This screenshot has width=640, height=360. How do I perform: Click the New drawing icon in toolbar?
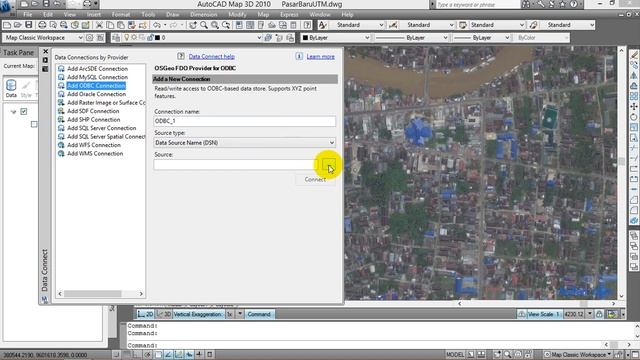(7, 25)
